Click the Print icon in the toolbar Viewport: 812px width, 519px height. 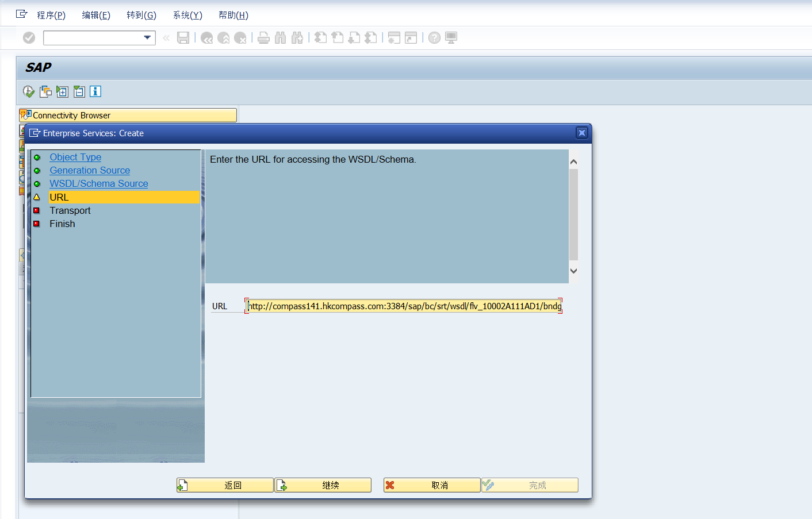click(x=263, y=38)
